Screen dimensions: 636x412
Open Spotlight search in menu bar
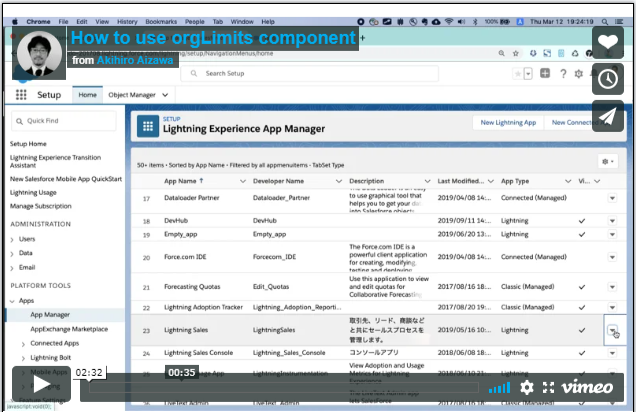coord(604,21)
